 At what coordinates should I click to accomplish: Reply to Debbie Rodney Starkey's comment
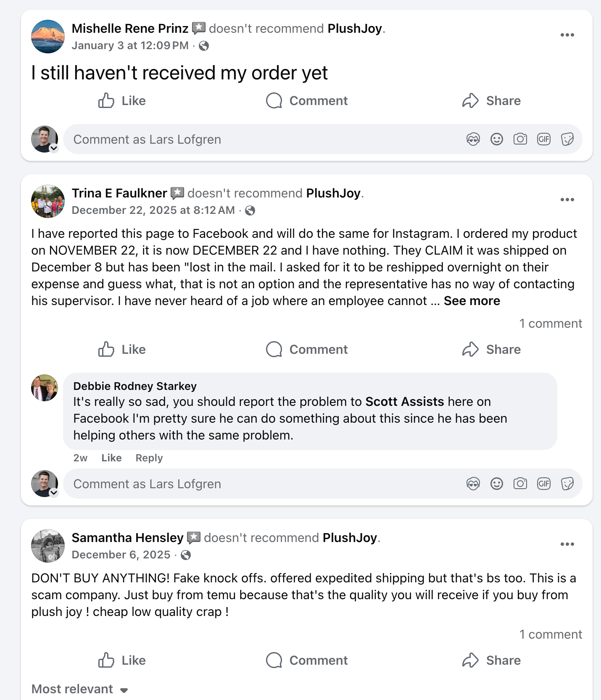[149, 458]
